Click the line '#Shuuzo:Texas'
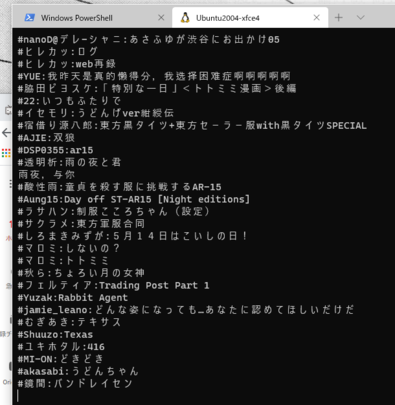 coord(55,335)
